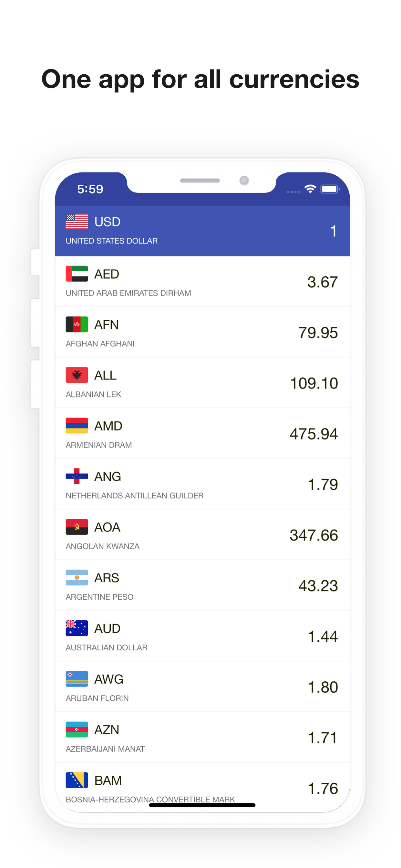401x868 pixels.
Task: Select the Albanian flag icon
Action: click(77, 375)
